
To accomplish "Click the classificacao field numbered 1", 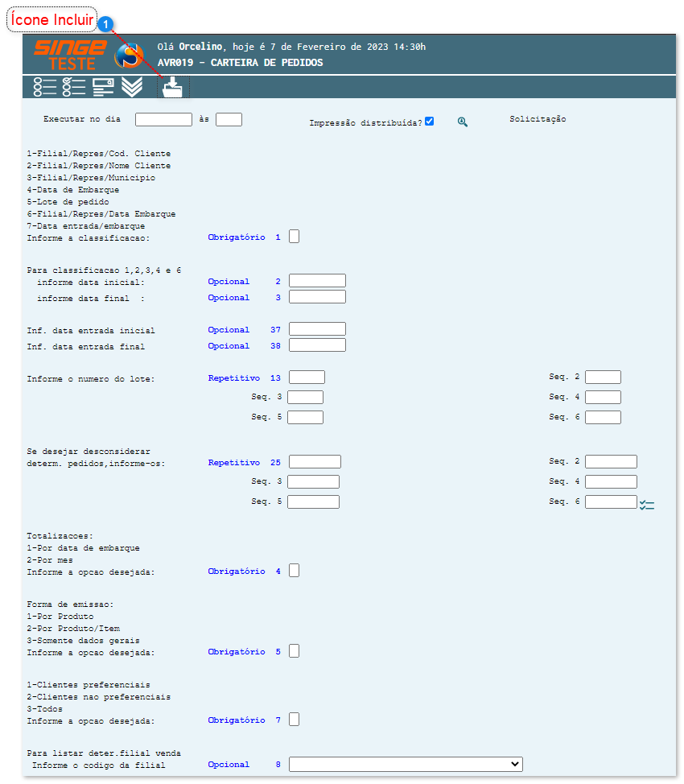I will pos(295,237).
